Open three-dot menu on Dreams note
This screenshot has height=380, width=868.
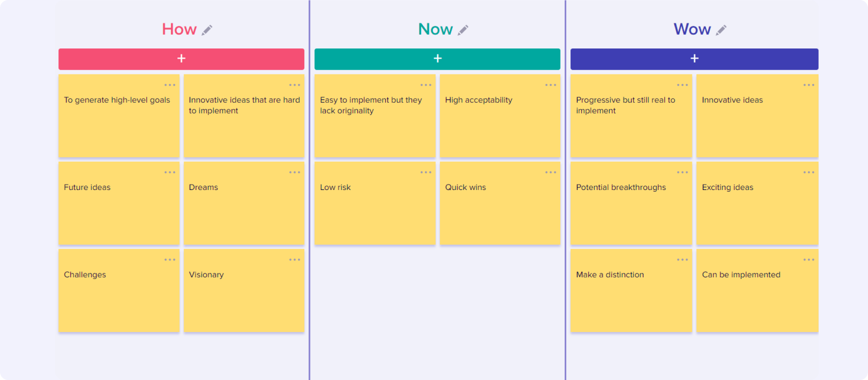point(295,172)
